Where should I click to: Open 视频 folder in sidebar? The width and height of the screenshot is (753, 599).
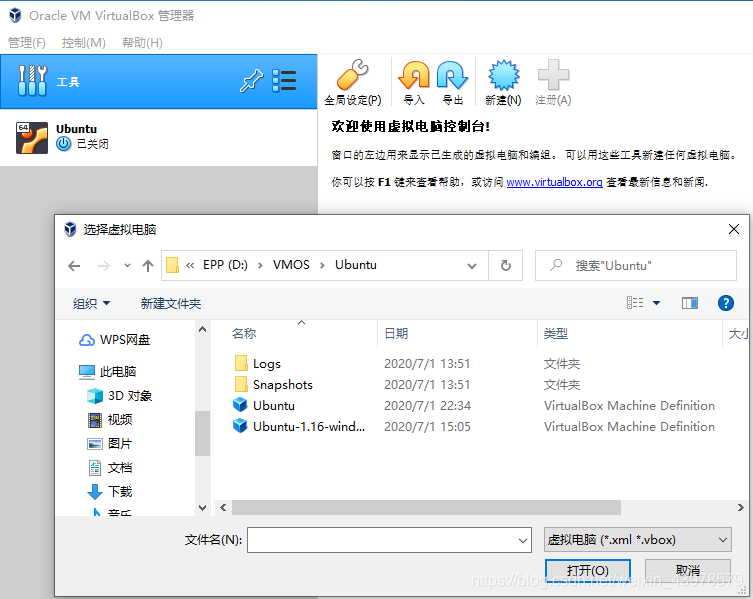[x=110, y=420]
